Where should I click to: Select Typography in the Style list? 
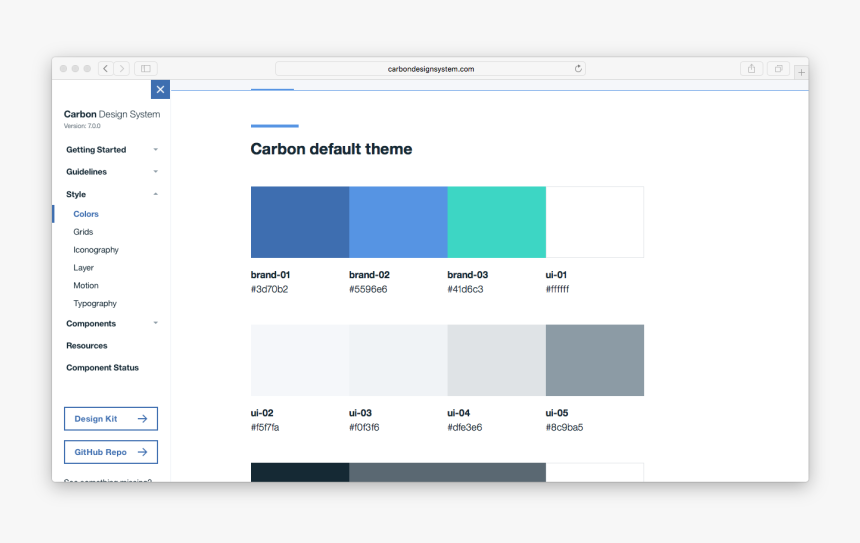[95, 303]
